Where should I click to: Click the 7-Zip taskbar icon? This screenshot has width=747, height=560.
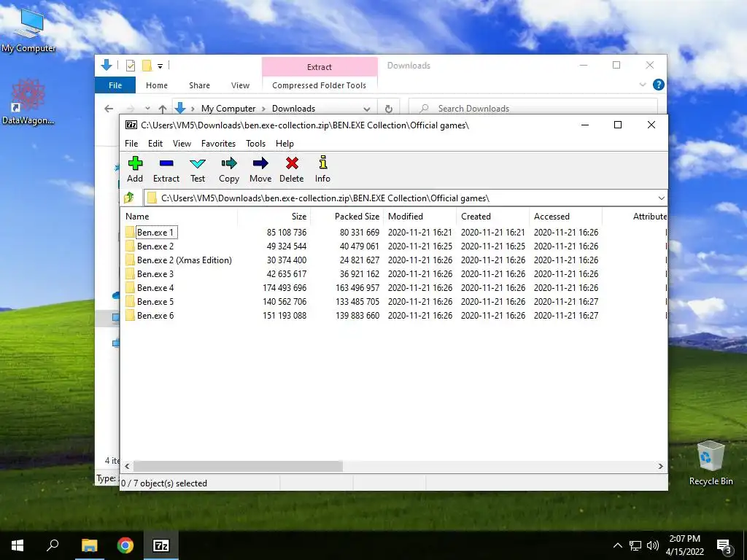161,545
